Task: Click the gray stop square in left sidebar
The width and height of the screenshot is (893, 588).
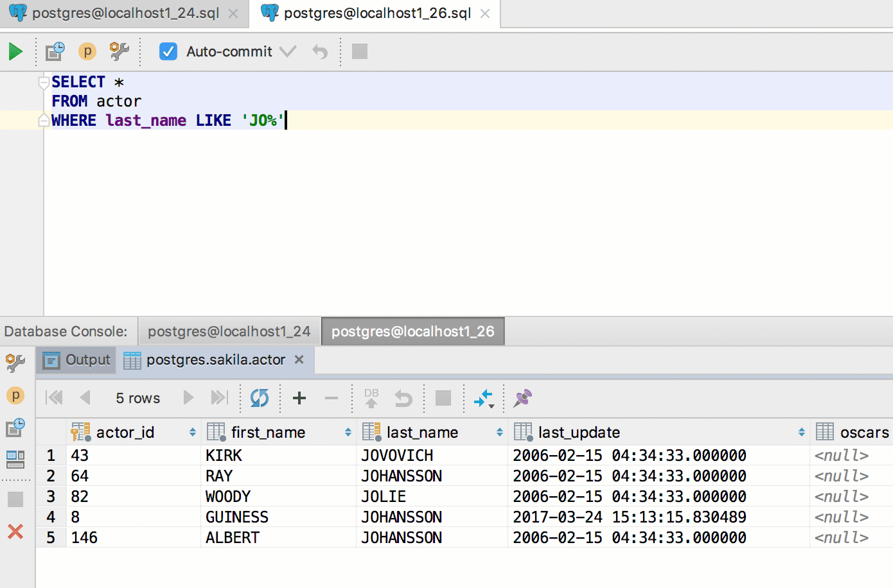Action: point(15,499)
